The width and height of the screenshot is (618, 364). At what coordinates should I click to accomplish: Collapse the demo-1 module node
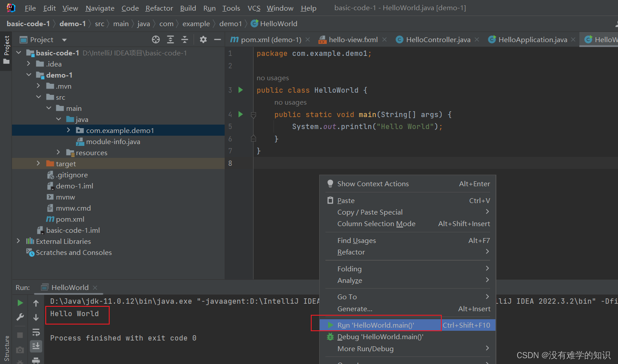28,75
